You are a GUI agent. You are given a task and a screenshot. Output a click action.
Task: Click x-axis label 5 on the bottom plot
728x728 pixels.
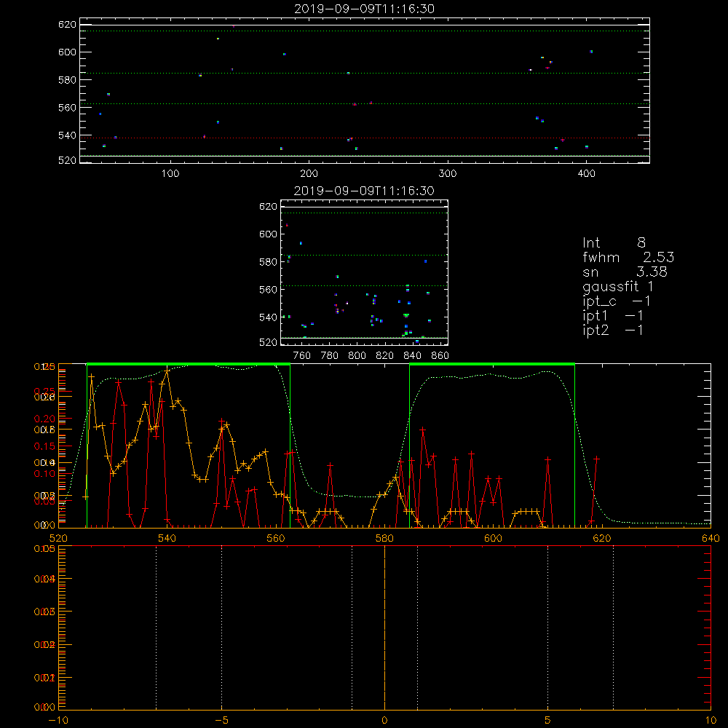(547, 720)
